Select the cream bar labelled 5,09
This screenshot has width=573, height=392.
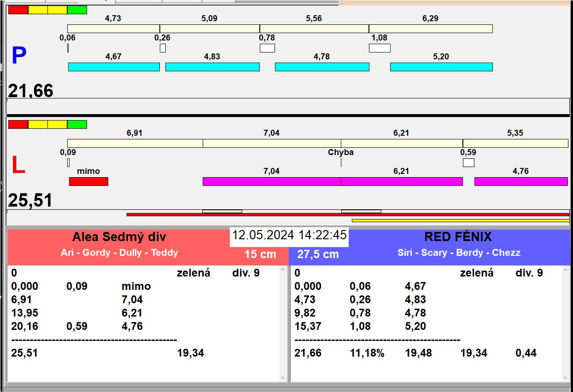[210, 29]
